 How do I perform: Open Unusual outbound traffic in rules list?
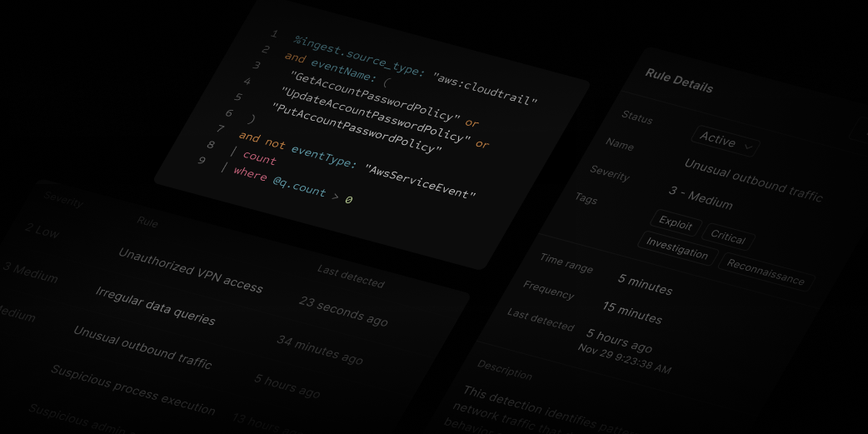coord(142,347)
